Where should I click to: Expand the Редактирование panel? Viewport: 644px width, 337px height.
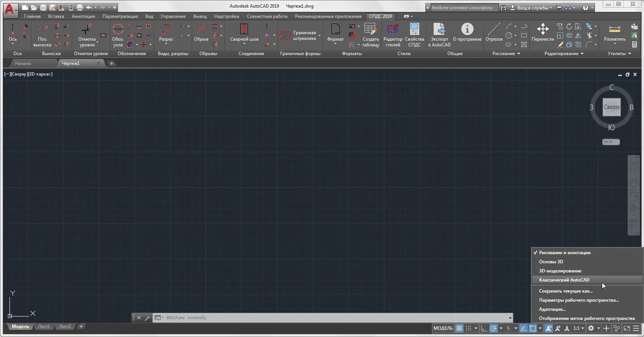click(x=564, y=54)
